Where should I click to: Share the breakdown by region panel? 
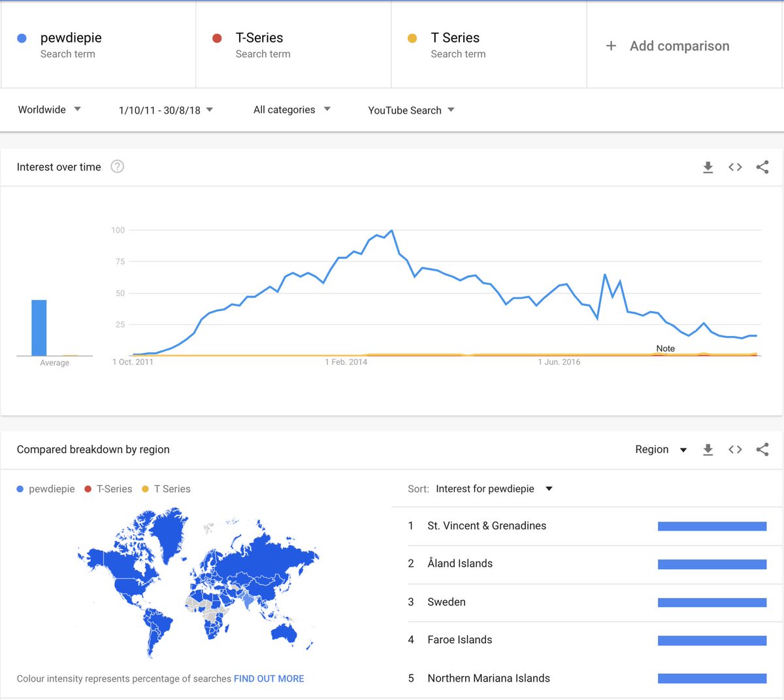click(762, 450)
